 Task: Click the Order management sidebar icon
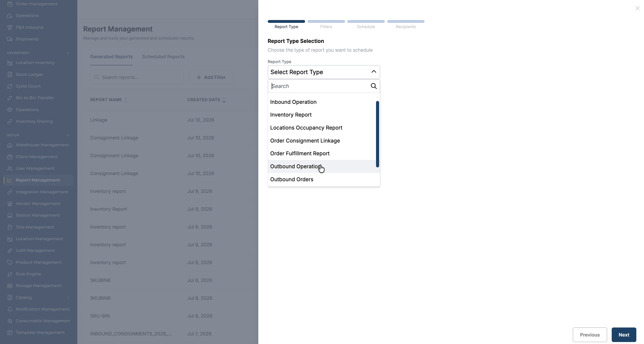[10, 4]
